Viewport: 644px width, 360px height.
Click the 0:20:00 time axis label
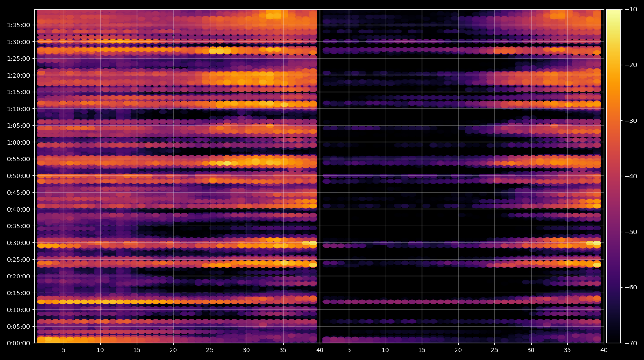(19, 276)
